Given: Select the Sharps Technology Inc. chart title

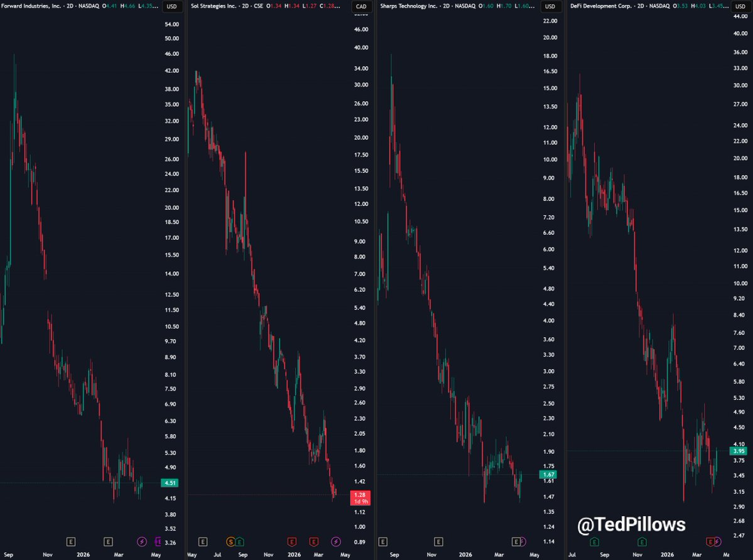Looking at the screenshot, I should (x=409, y=6).
